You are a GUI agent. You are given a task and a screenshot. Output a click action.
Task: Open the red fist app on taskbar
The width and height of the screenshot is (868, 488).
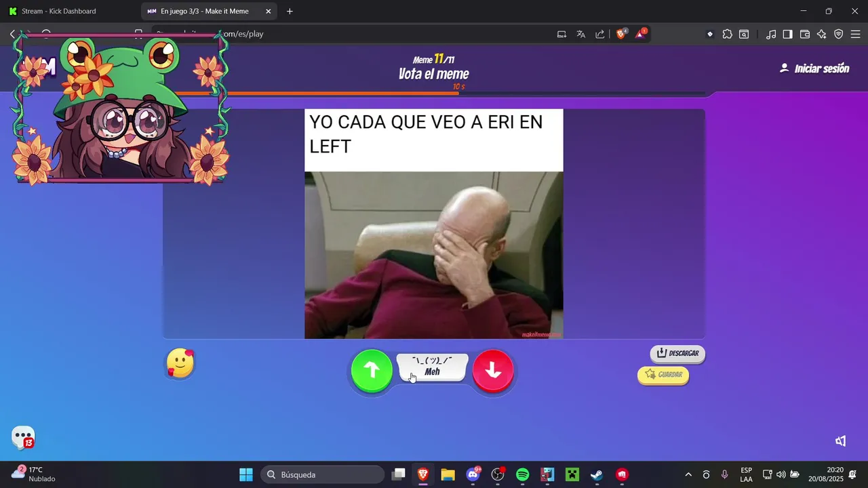click(622, 474)
